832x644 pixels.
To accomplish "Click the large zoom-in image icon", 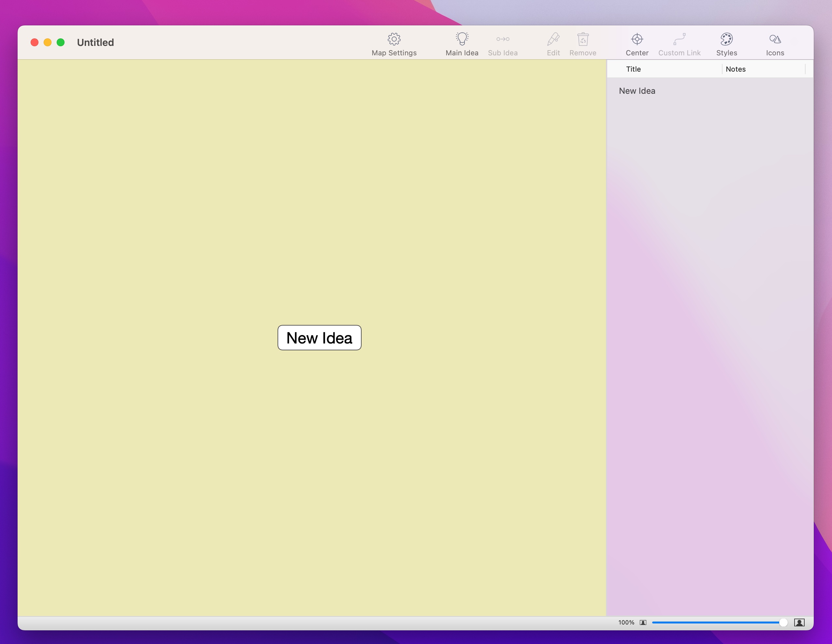I will click(x=799, y=622).
